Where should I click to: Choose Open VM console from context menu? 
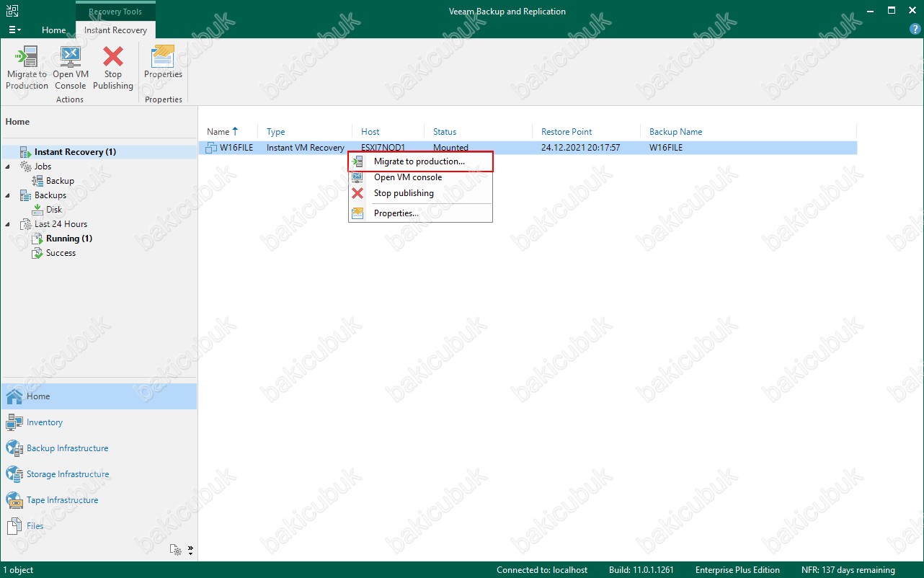pos(420,177)
